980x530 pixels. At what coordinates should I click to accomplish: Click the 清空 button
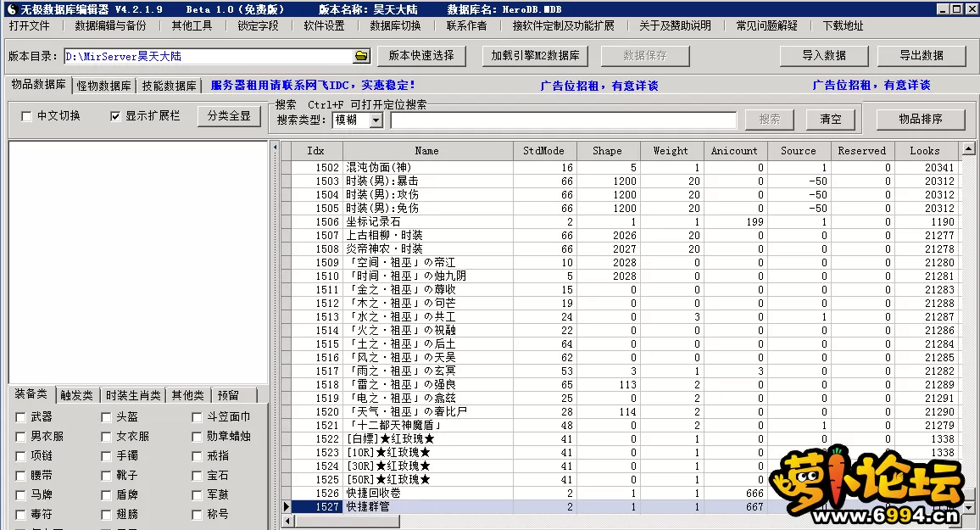click(x=831, y=120)
